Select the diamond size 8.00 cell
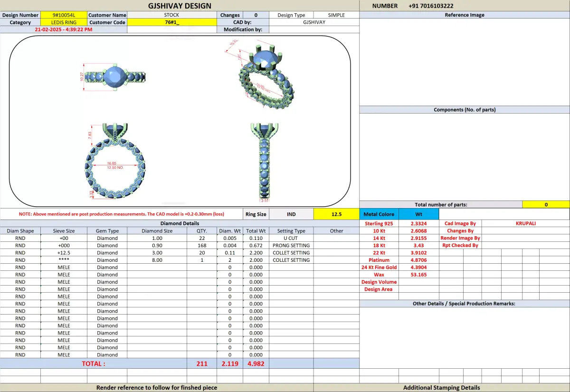 157,260
